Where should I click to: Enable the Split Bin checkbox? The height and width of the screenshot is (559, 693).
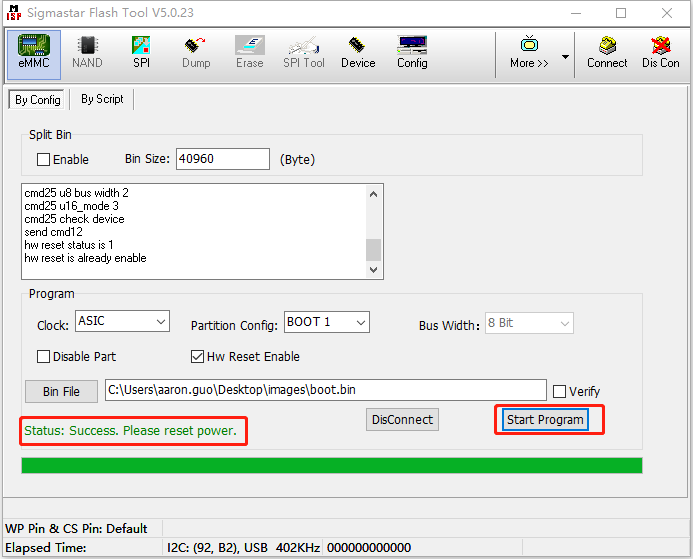(x=43, y=160)
